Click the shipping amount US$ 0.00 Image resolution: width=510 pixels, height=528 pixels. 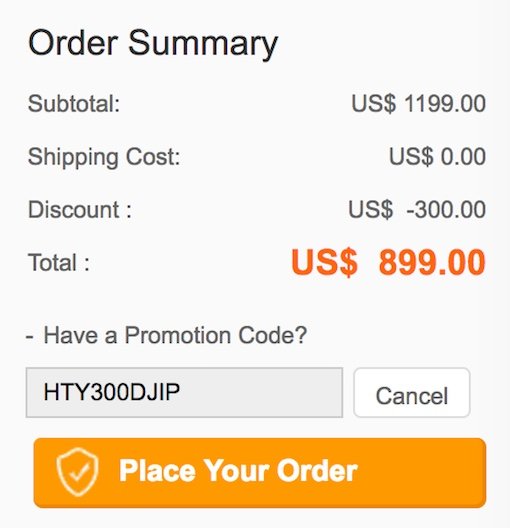pos(437,157)
